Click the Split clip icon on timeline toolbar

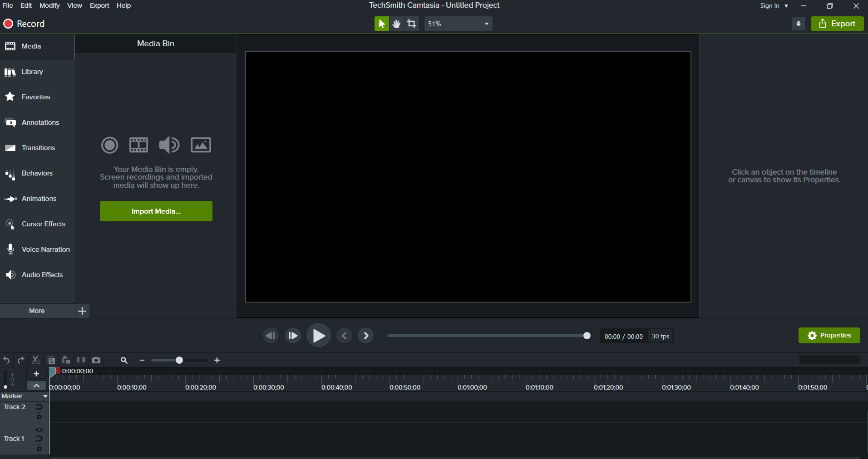(81, 360)
